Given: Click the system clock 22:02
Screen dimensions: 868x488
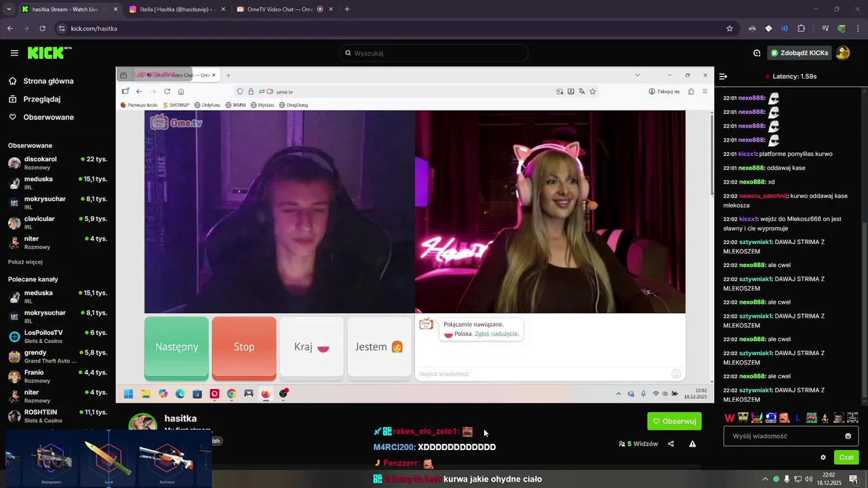Looking at the screenshot, I should [829, 479].
